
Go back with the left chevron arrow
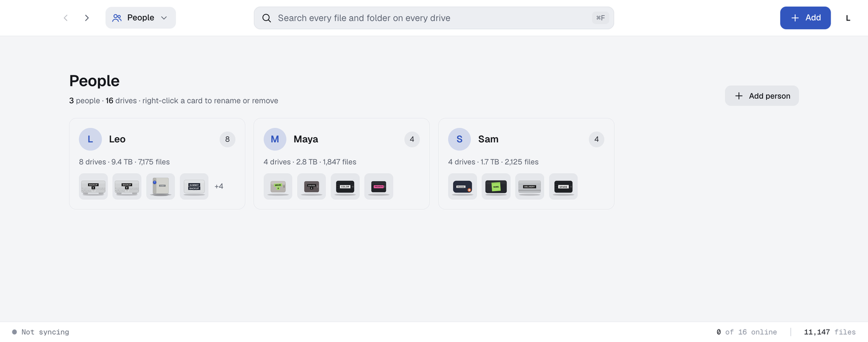click(x=66, y=18)
